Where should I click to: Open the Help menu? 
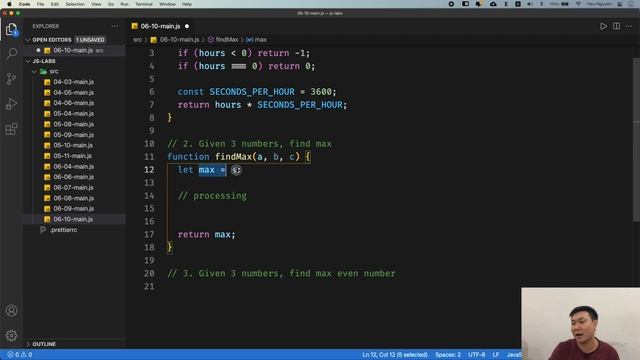pos(187,4)
